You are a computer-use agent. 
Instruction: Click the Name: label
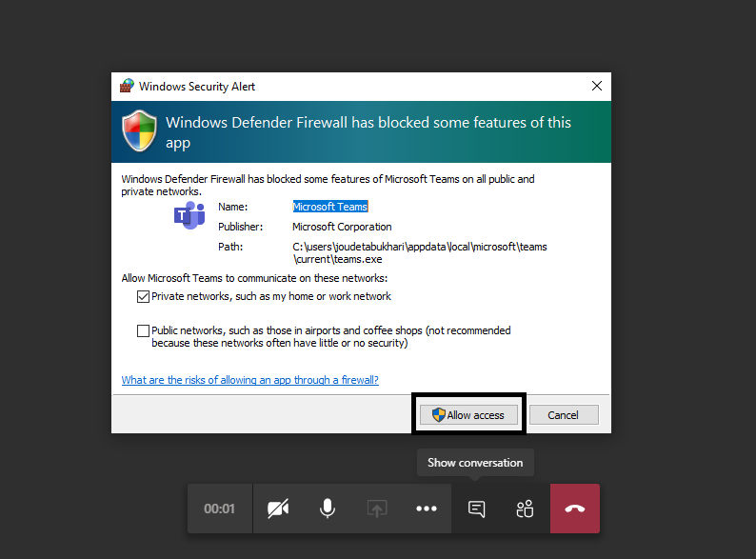click(x=233, y=207)
